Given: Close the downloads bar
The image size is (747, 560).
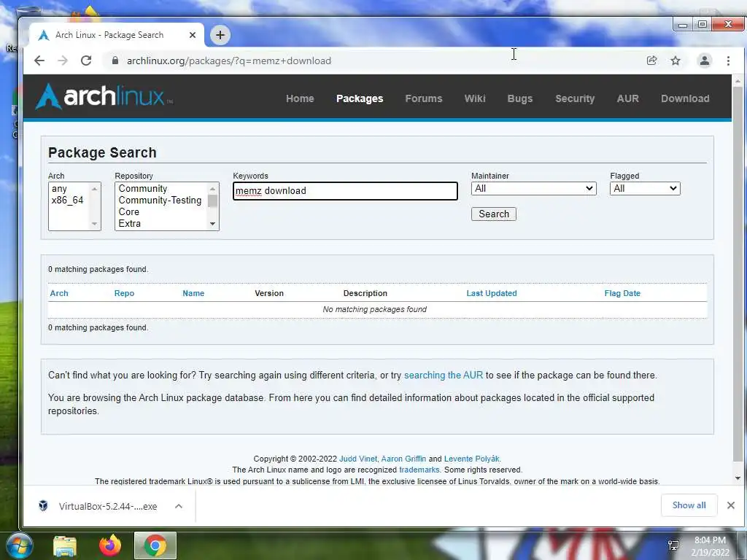Looking at the screenshot, I should pos(731,505).
